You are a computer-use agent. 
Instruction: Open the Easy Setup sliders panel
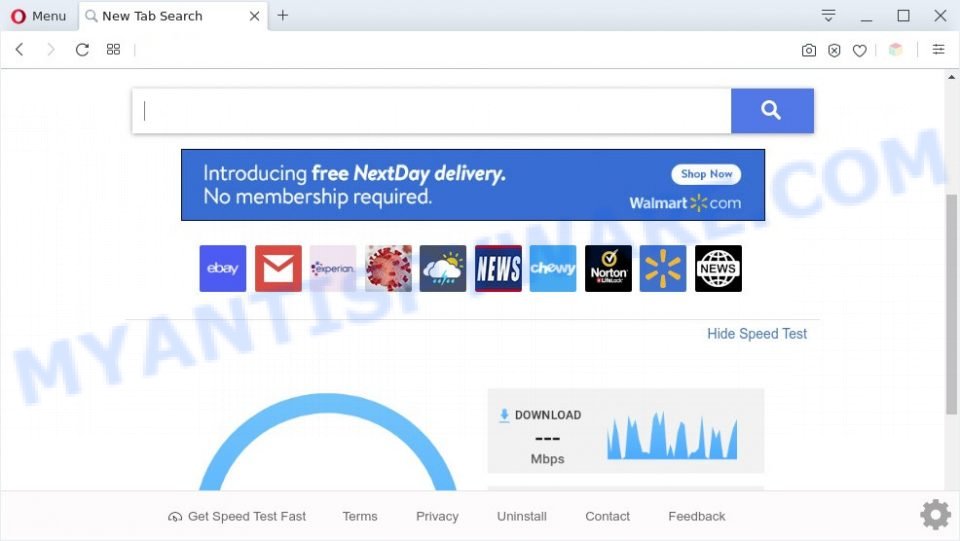(938, 50)
